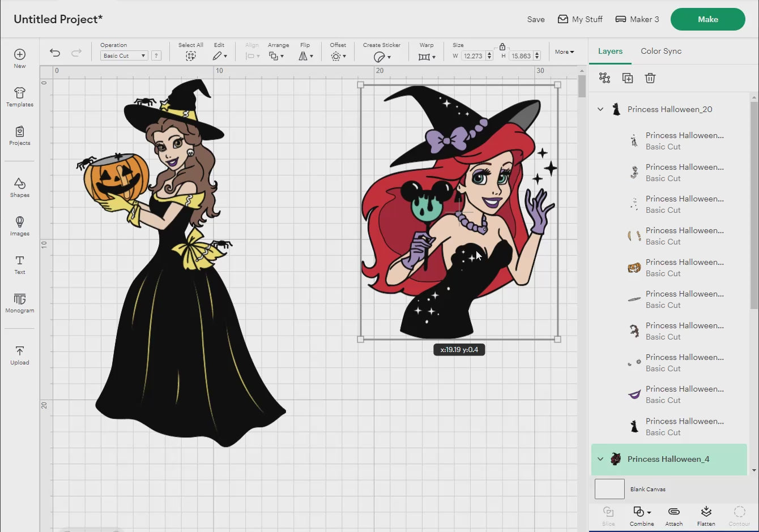Image resolution: width=759 pixels, height=532 pixels.
Task: Open the Templates panel
Action: coord(20,97)
